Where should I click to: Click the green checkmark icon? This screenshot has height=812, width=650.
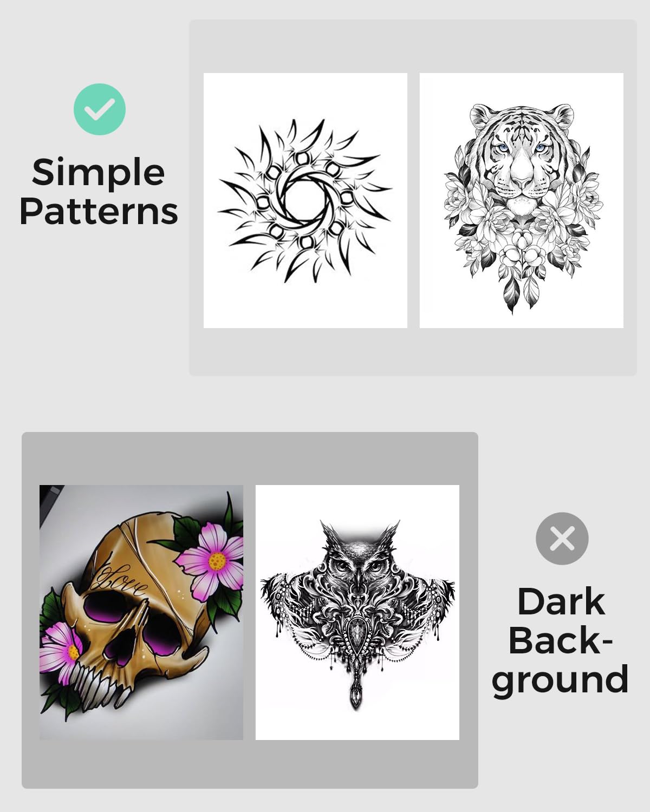(x=100, y=109)
